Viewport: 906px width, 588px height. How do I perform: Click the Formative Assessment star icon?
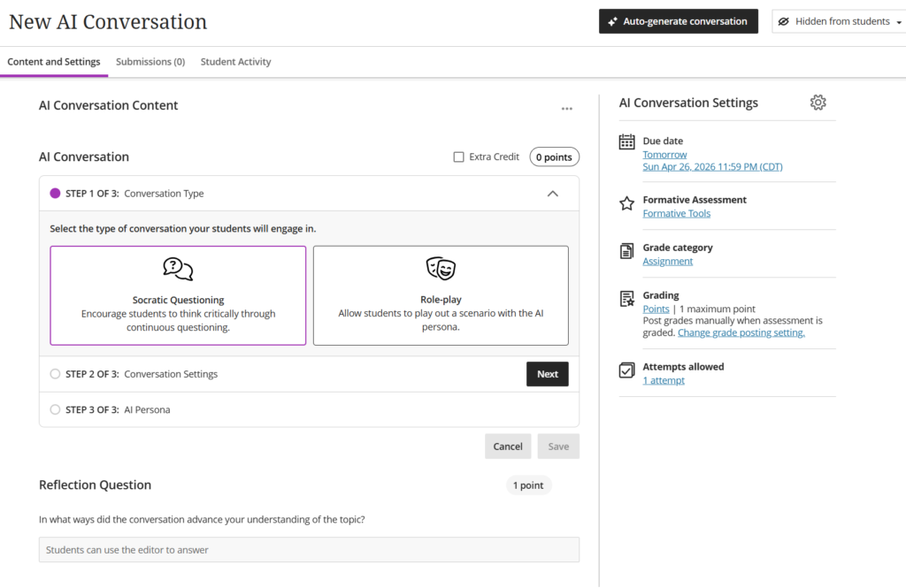tap(627, 203)
